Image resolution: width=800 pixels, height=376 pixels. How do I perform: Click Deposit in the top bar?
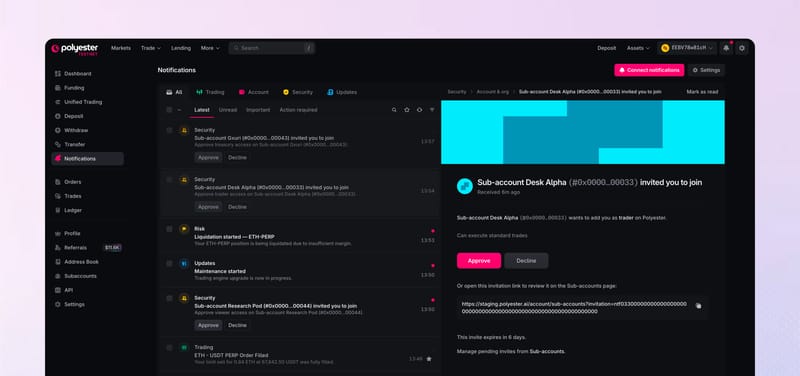pyautogui.click(x=607, y=48)
